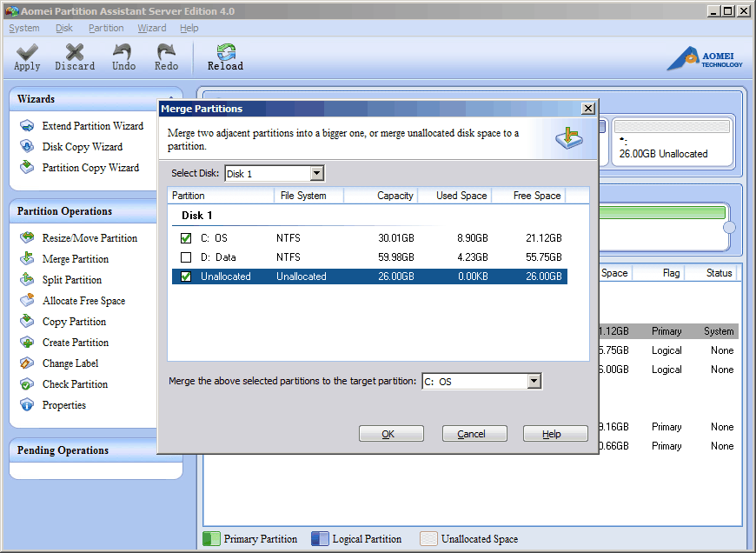Click the Primary Partition green legend swatch
The image size is (756, 553).
[x=211, y=538]
